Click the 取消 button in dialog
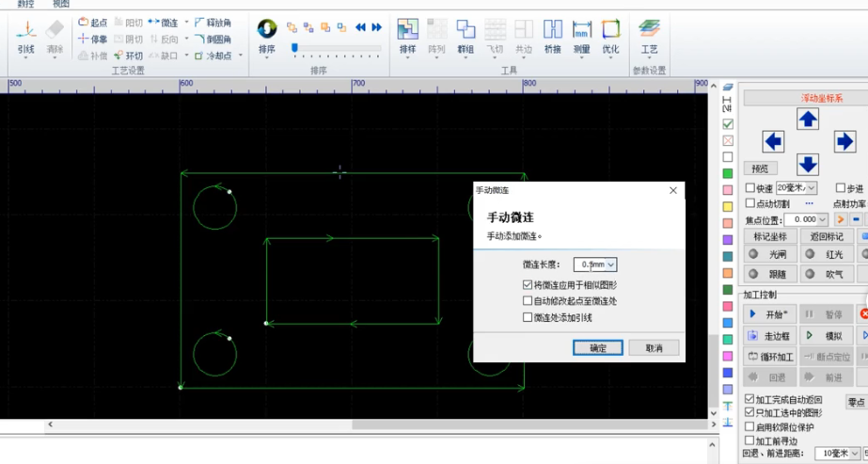Viewport: 868px width, 464px height. click(x=654, y=348)
